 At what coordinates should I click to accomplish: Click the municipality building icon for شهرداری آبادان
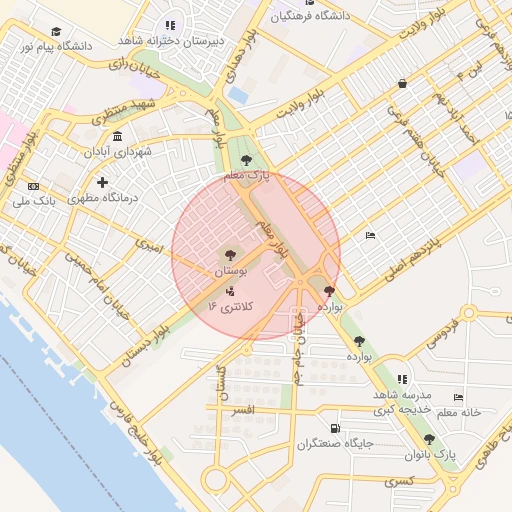tap(117, 136)
